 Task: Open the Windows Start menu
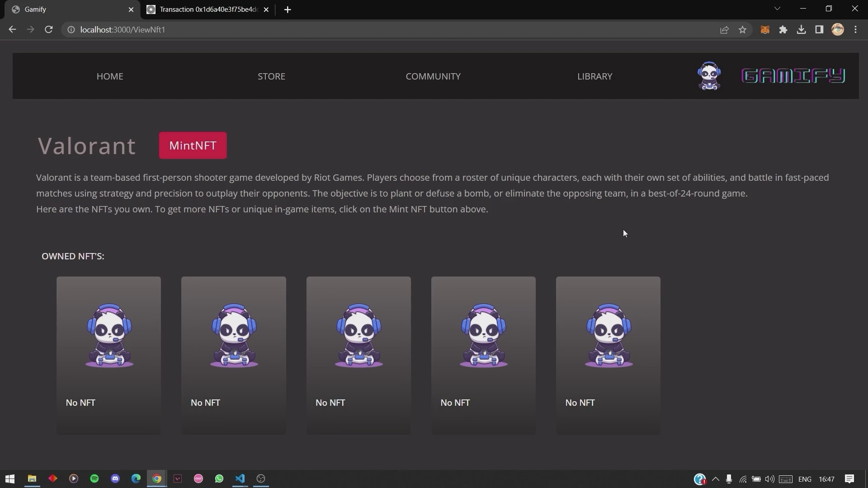pyautogui.click(x=10, y=479)
